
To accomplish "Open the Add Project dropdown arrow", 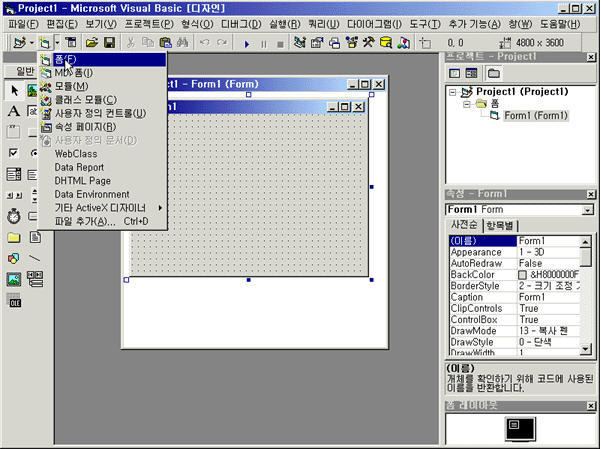I will click(x=31, y=43).
